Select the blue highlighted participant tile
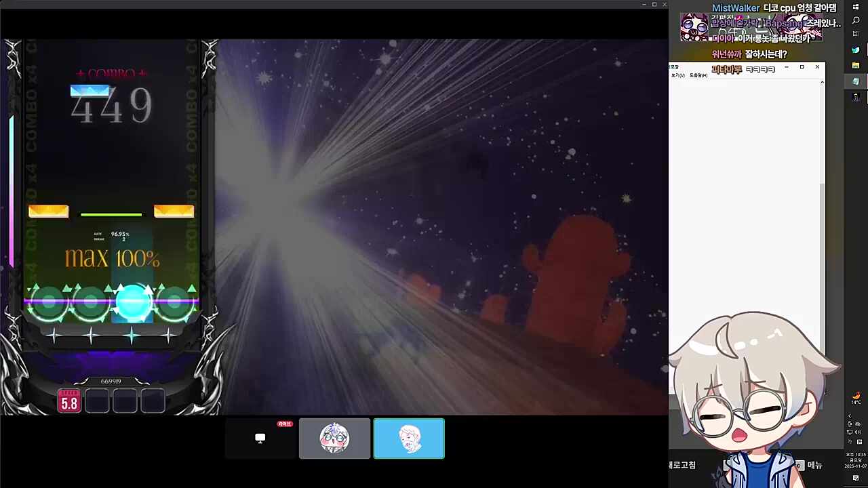868x488 pixels. tap(409, 439)
